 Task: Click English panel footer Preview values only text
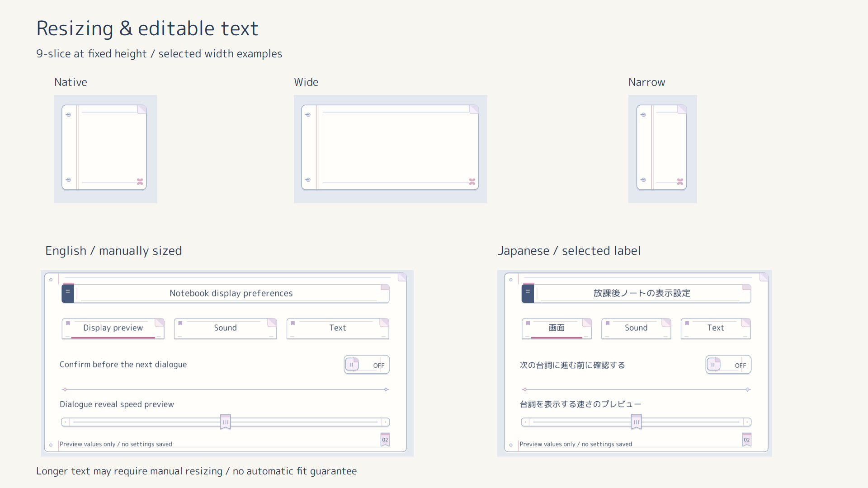[116, 444]
